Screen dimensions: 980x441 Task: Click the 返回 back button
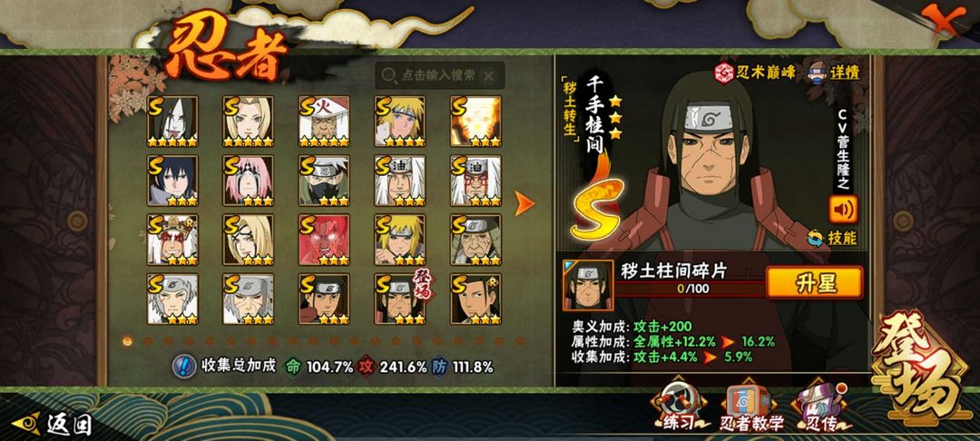pyautogui.click(x=54, y=424)
